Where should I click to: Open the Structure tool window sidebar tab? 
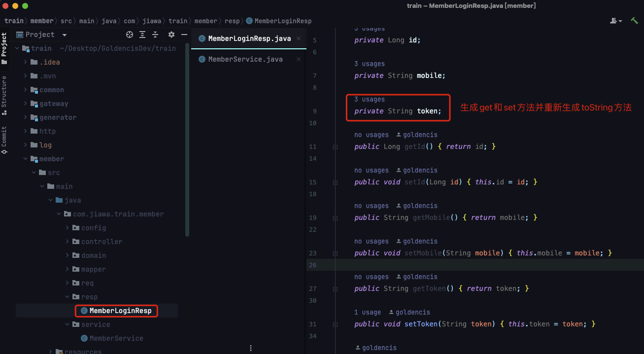(4, 95)
